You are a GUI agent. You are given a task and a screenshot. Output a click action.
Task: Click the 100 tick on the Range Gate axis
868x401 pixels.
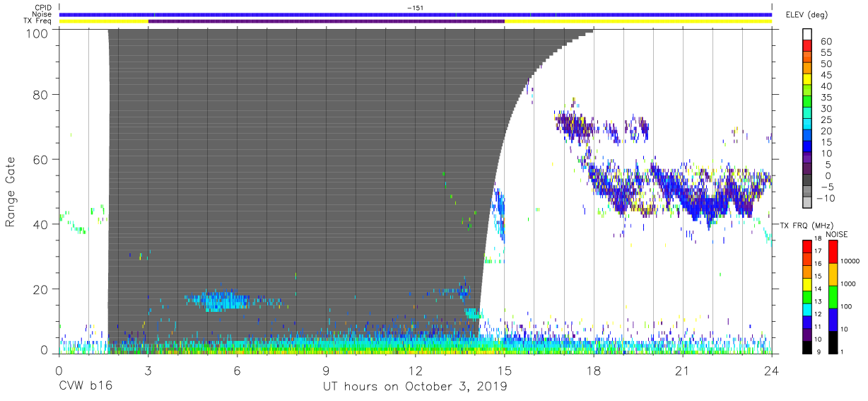click(x=37, y=33)
